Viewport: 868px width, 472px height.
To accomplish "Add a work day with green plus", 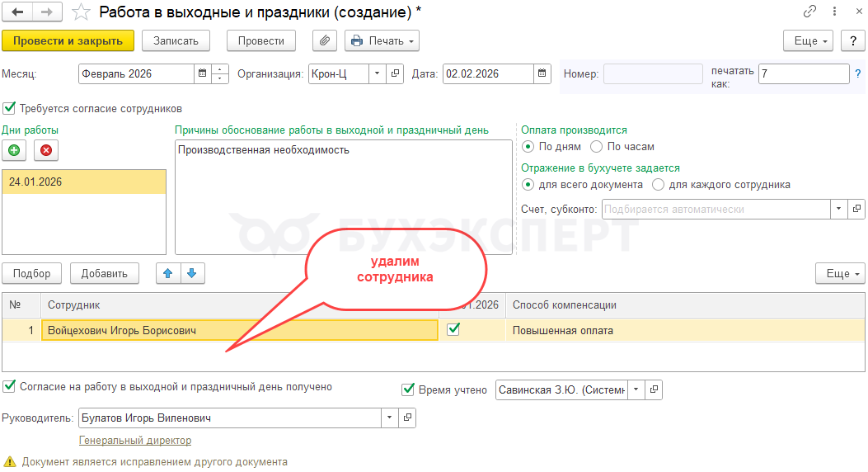I will [x=14, y=150].
